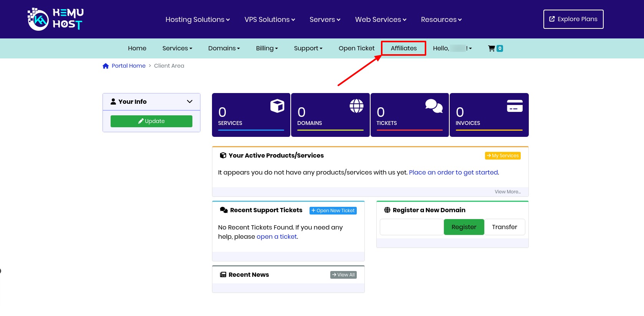
Task: Click the Hemu Host logo
Action: [56, 19]
